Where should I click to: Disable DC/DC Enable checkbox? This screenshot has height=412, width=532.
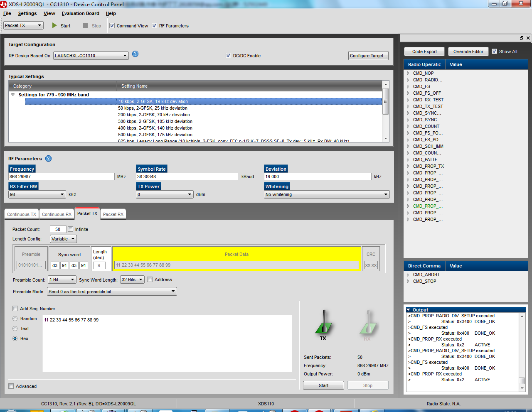tap(228, 55)
